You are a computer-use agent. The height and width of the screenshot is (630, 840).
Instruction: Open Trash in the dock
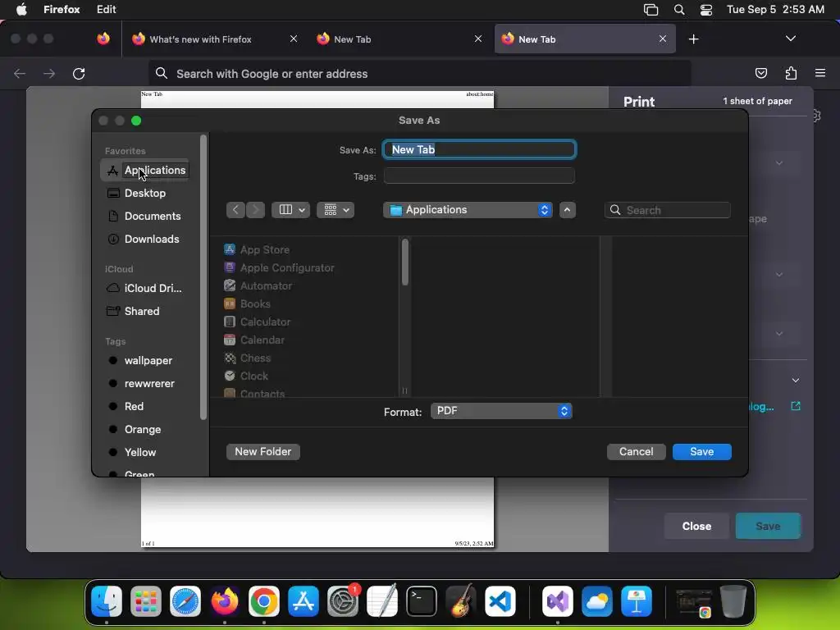tap(733, 601)
